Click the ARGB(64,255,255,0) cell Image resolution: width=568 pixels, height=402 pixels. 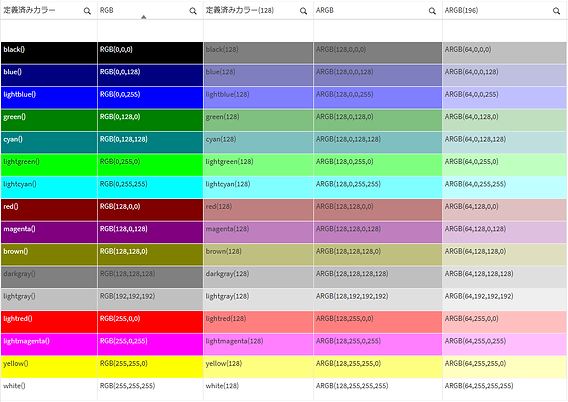click(x=505, y=367)
